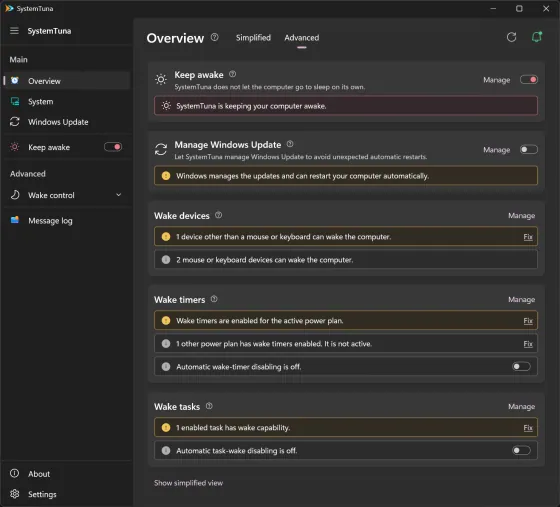Click the System monitor icon in the sidebar
Image resolution: width=560 pixels, height=507 pixels.
coord(15,101)
